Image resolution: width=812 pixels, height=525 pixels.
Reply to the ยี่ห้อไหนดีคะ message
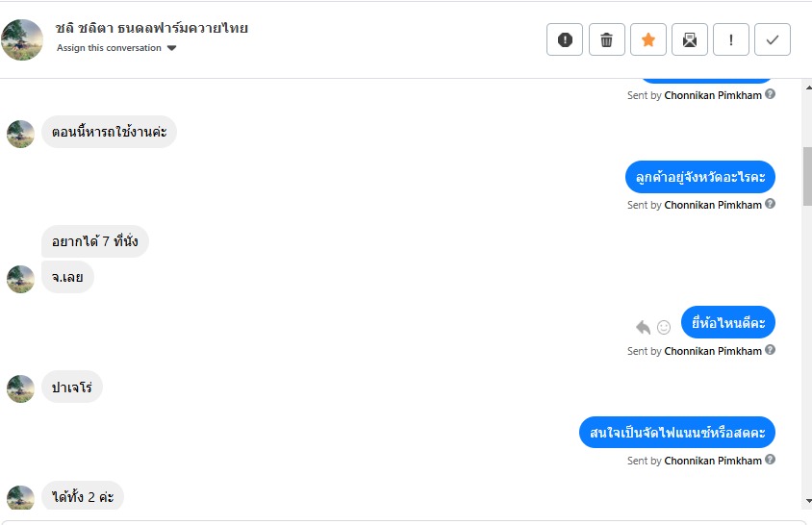[x=643, y=327]
